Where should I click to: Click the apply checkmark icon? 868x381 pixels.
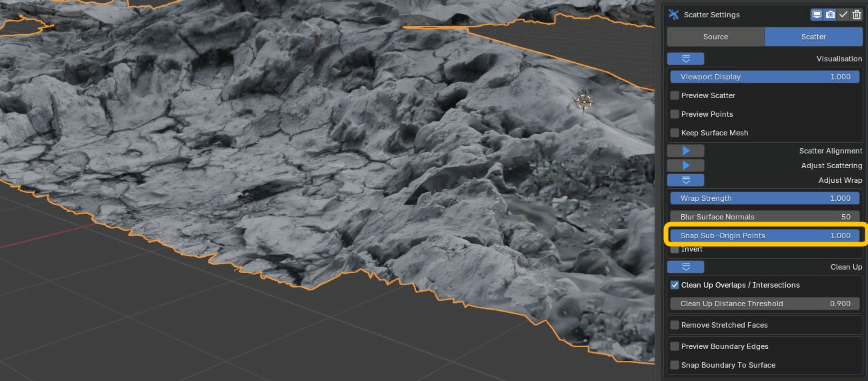[843, 15]
